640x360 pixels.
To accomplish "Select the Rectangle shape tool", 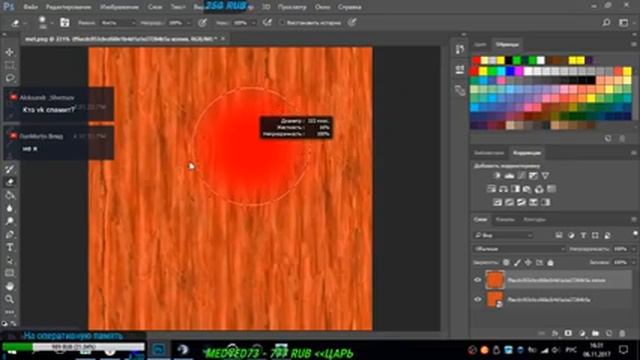I will pos(10,273).
